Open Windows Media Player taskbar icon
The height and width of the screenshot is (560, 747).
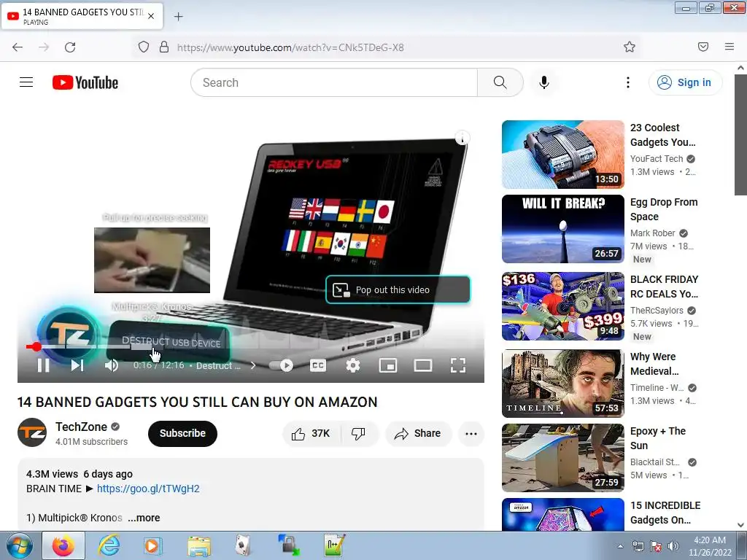(152, 545)
